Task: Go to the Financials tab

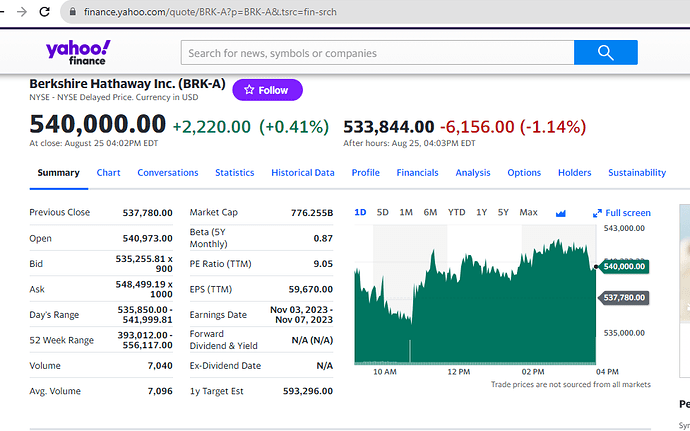Action: (x=417, y=173)
